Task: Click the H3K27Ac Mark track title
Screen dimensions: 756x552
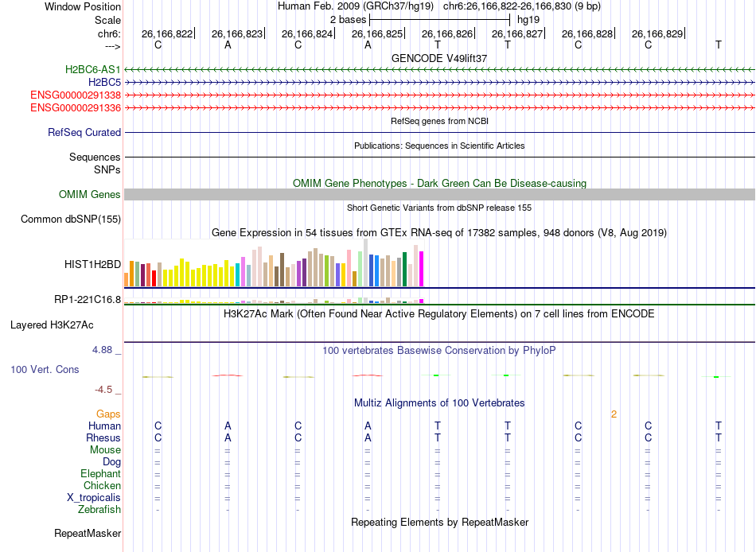Action: [x=439, y=314]
